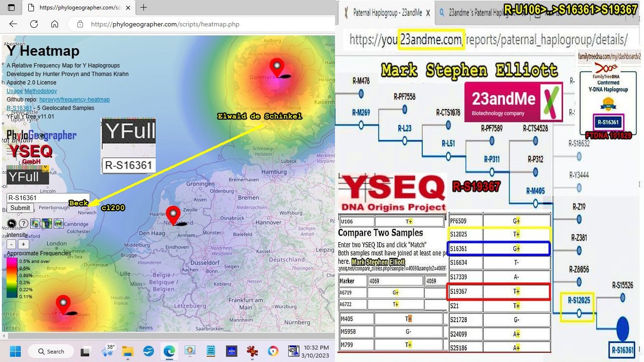The width and height of the screenshot is (644, 362).
Task: Click the Edge browser back arrow
Action: pyautogui.click(x=13, y=24)
